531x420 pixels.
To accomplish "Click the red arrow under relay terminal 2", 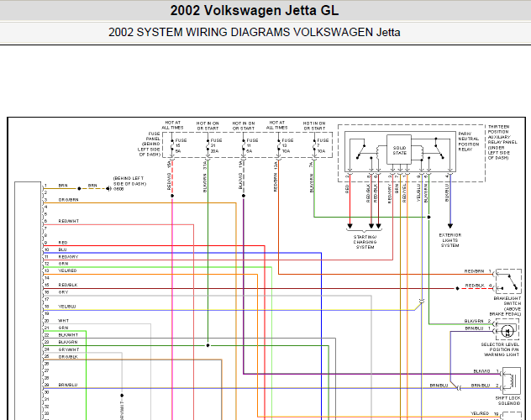I will coord(350,226).
